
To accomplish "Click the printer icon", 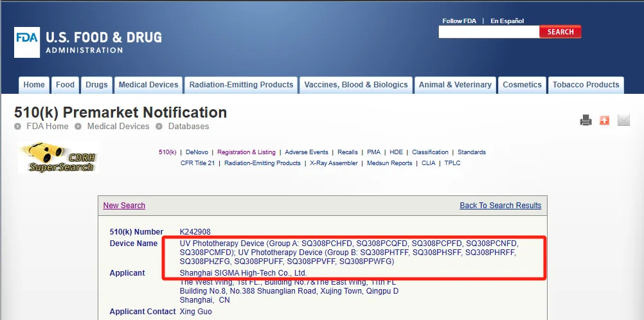I will click(x=586, y=120).
